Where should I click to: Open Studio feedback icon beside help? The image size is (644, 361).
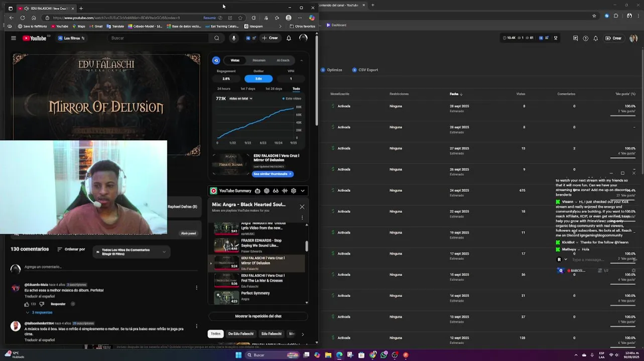575,38
